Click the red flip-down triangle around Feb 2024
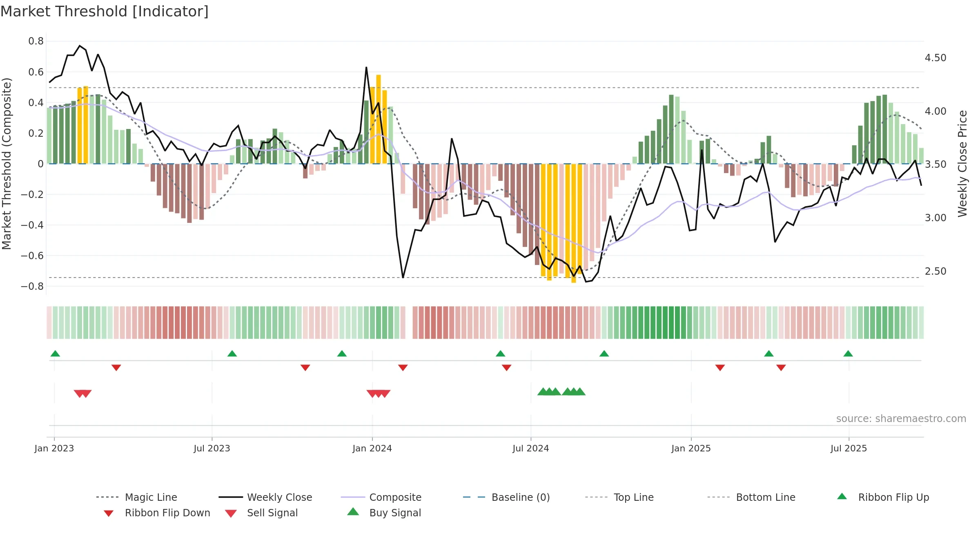This screenshot has width=980, height=551. point(403,368)
